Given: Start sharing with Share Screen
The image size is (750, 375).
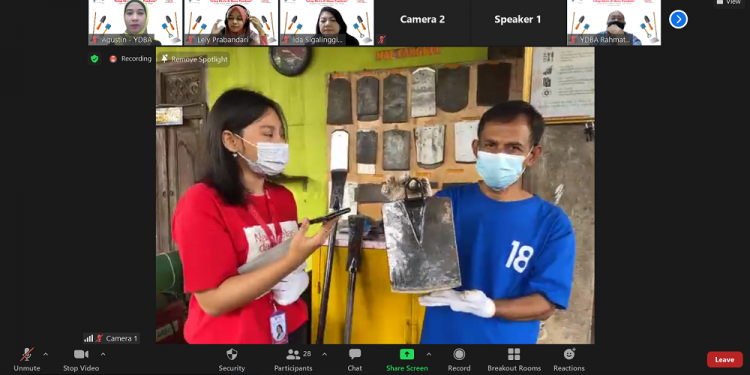Looking at the screenshot, I should coord(407,360).
